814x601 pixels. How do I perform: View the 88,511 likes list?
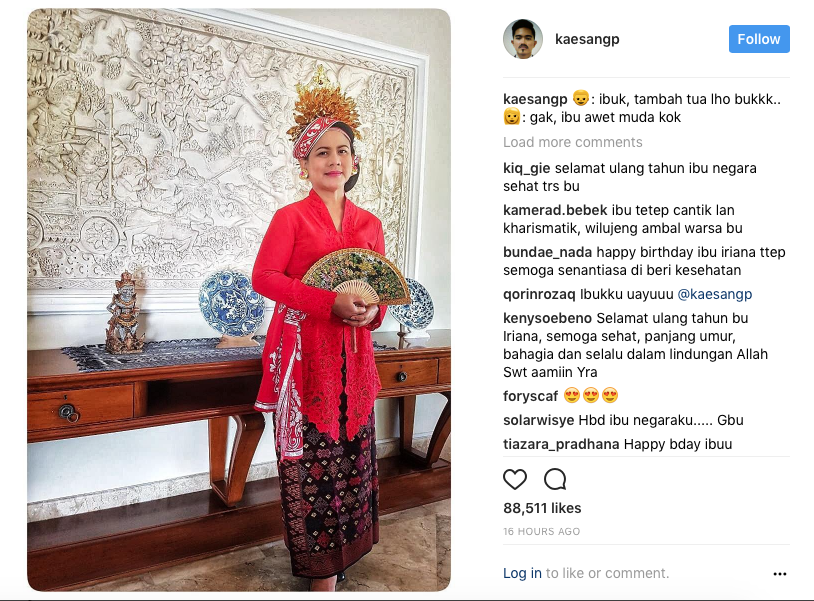(542, 508)
